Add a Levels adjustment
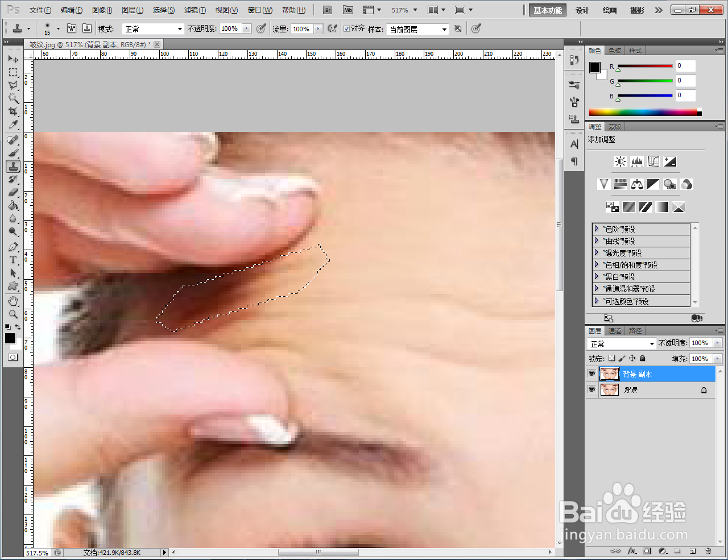The height and width of the screenshot is (560, 728). tap(636, 161)
